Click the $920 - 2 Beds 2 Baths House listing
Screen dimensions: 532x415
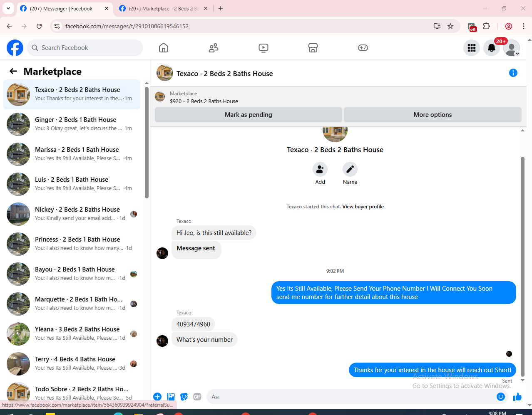click(204, 101)
